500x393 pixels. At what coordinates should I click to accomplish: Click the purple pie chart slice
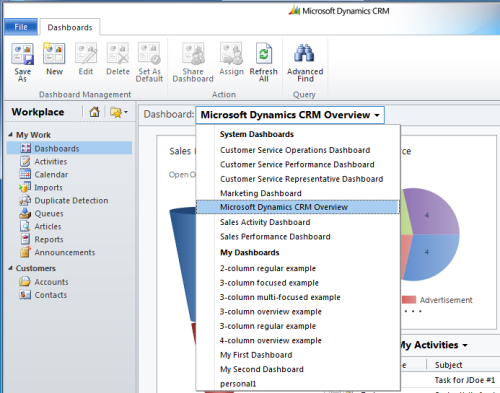point(433,212)
